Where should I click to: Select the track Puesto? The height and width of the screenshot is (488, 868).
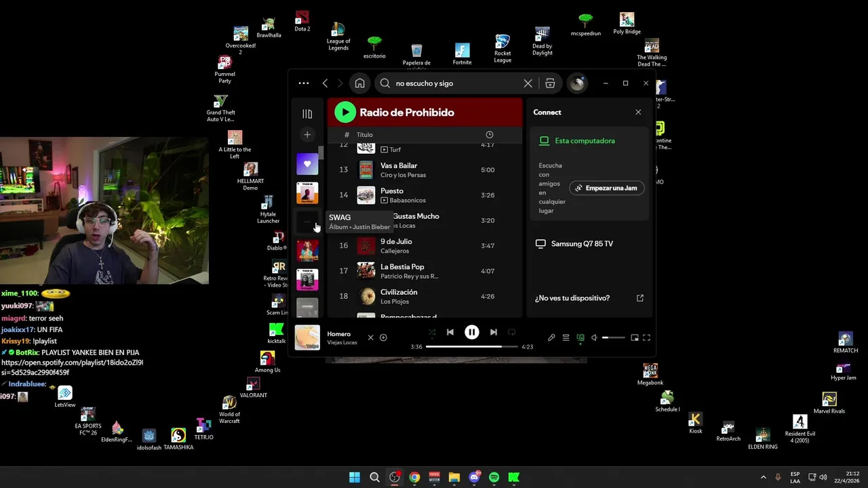tap(392, 191)
